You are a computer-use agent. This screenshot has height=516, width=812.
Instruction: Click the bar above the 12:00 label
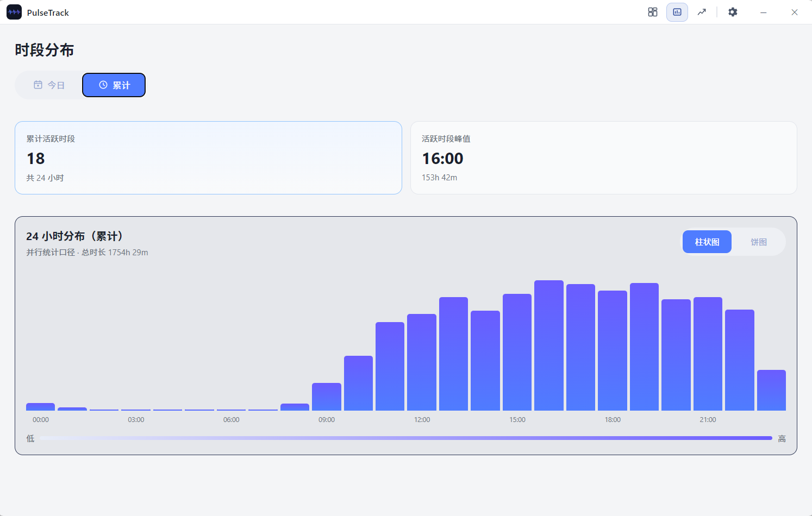(422, 362)
